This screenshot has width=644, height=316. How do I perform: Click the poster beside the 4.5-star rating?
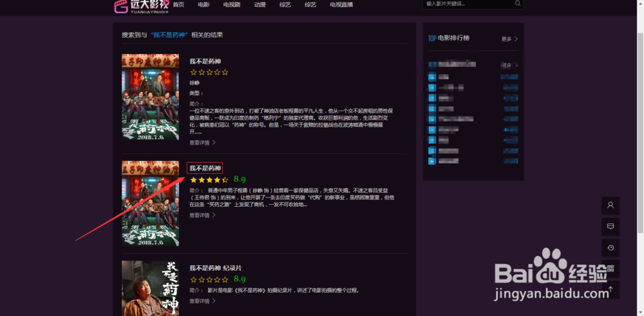(x=150, y=203)
